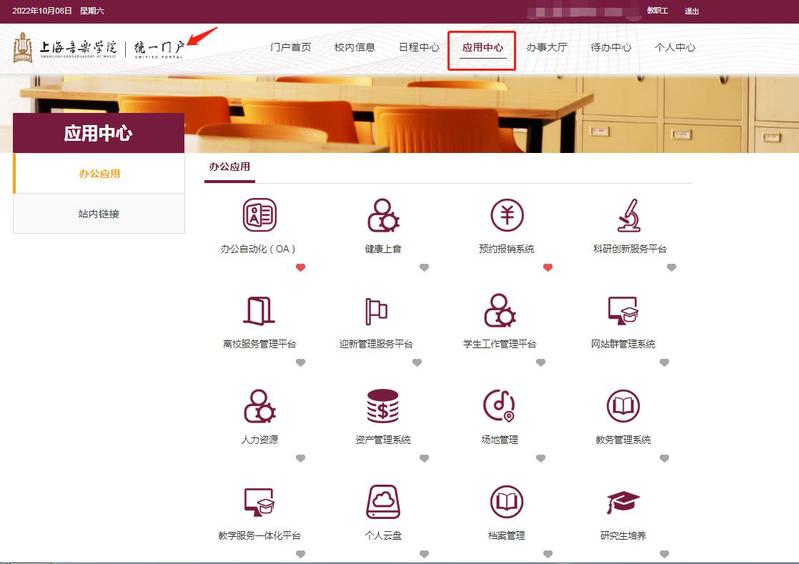Open the 离校服务管理平台 door icon

[x=259, y=311]
